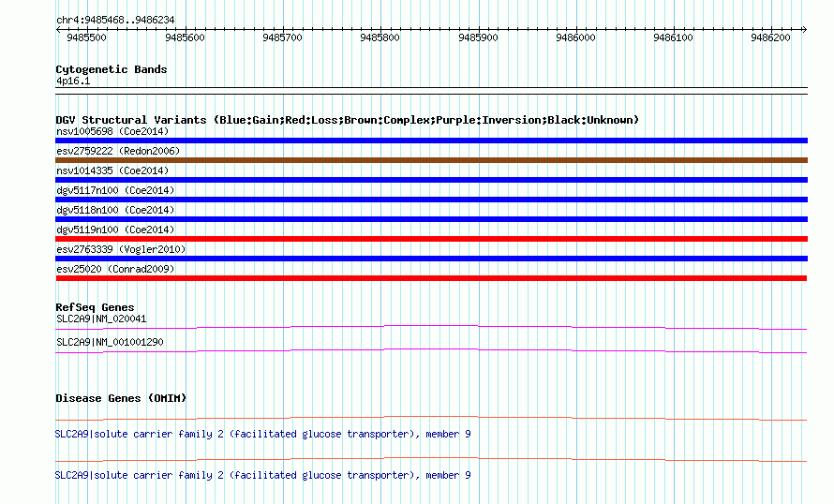The height and width of the screenshot is (504, 834).
Task: Select the brown complex bar under esv2759222
Action: [x=431, y=160]
